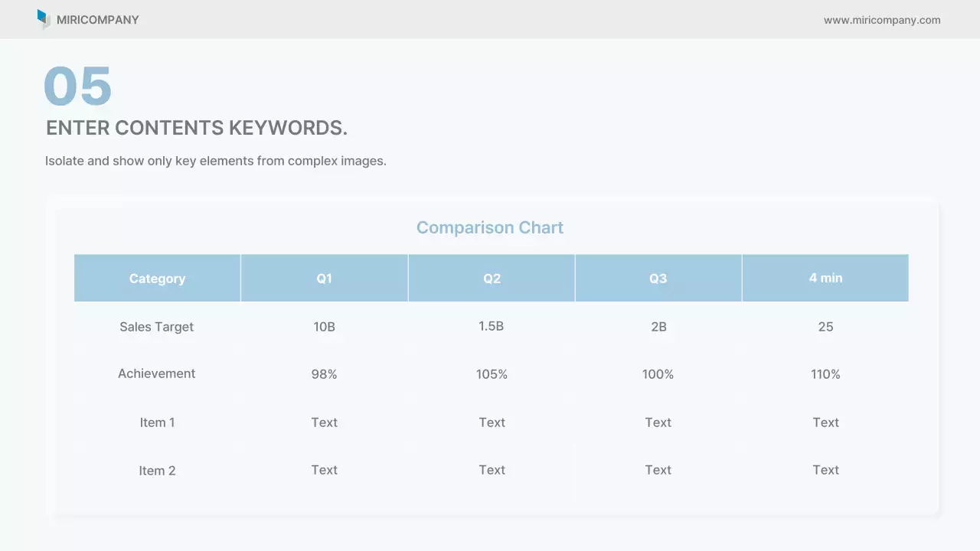
Task: Select the Item 2 row label
Action: click(157, 471)
